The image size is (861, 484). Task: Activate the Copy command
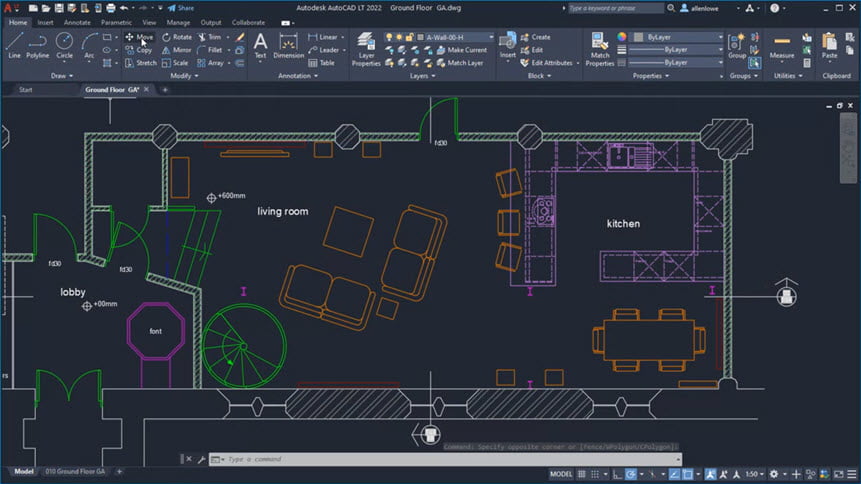pyautogui.click(x=138, y=50)
